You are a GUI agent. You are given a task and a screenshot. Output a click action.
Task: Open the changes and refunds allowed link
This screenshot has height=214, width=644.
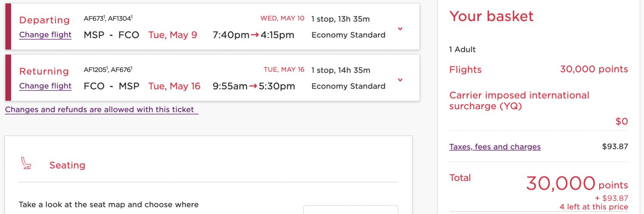click(101, 110)
